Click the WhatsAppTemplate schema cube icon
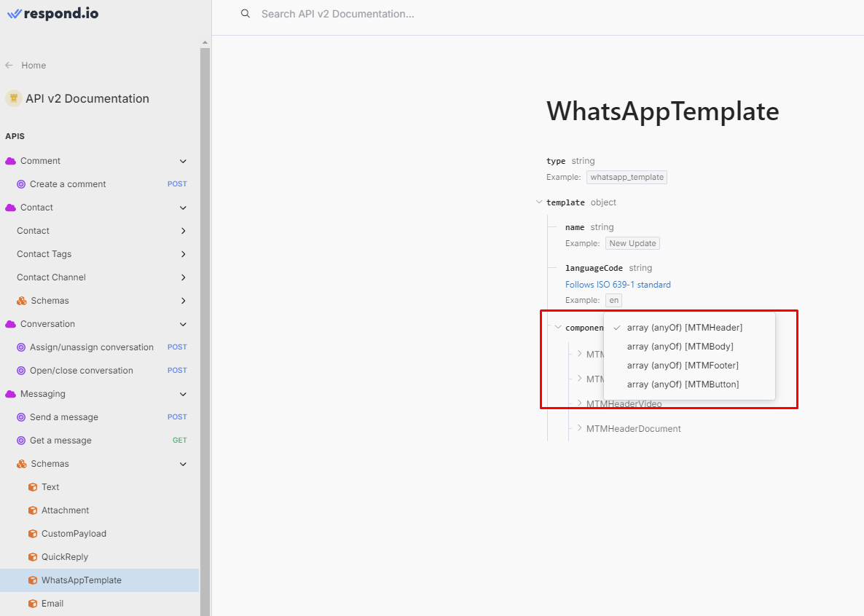This screenshot has height=616, width=864. 33,580
